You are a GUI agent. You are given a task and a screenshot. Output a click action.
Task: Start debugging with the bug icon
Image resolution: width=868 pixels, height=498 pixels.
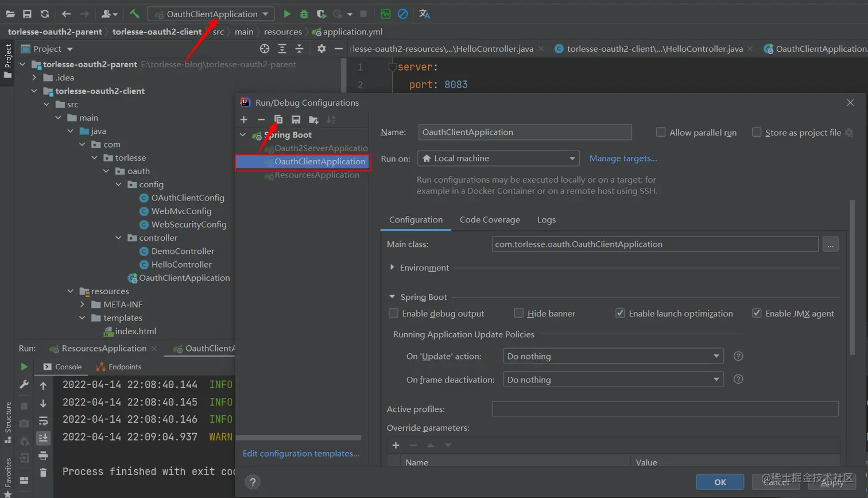pyautogui.click(x=304, y=14)
